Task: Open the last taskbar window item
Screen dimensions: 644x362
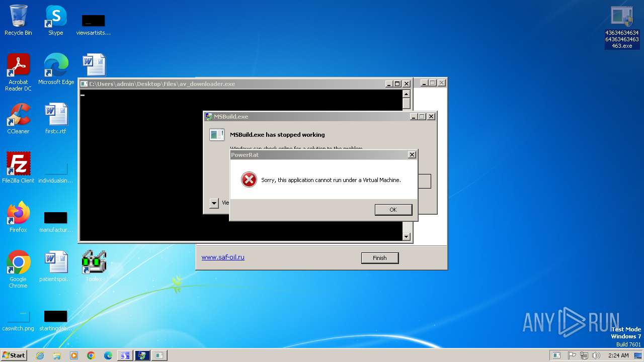Action: pos(159,355)
